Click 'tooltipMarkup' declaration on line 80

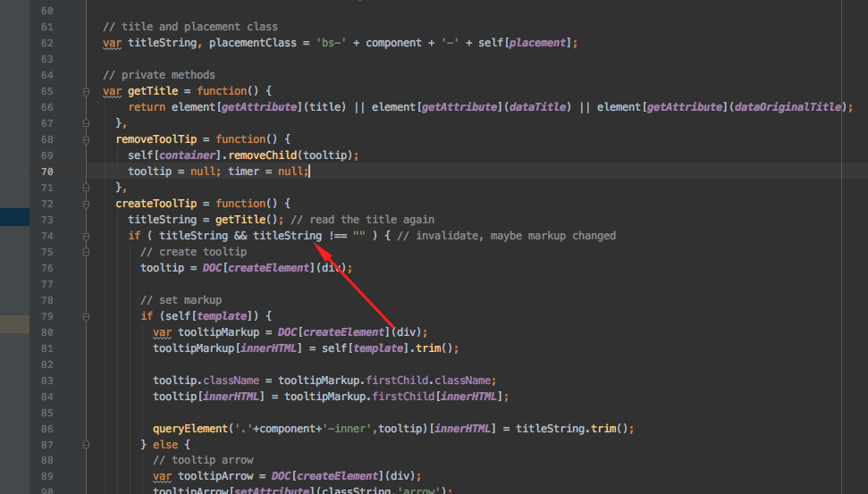coord(219,332)
